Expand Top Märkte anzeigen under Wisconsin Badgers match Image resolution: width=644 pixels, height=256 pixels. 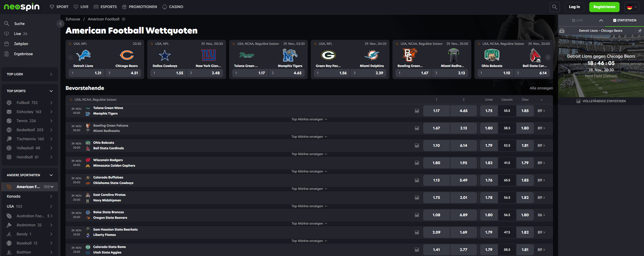click(x=309, y=171)
